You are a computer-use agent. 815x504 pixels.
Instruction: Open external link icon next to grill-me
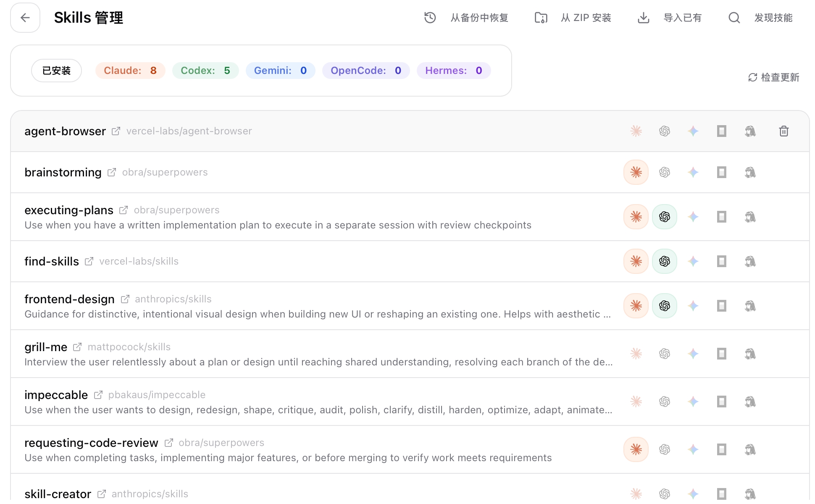pyautogui.click(x=77, y=347)
